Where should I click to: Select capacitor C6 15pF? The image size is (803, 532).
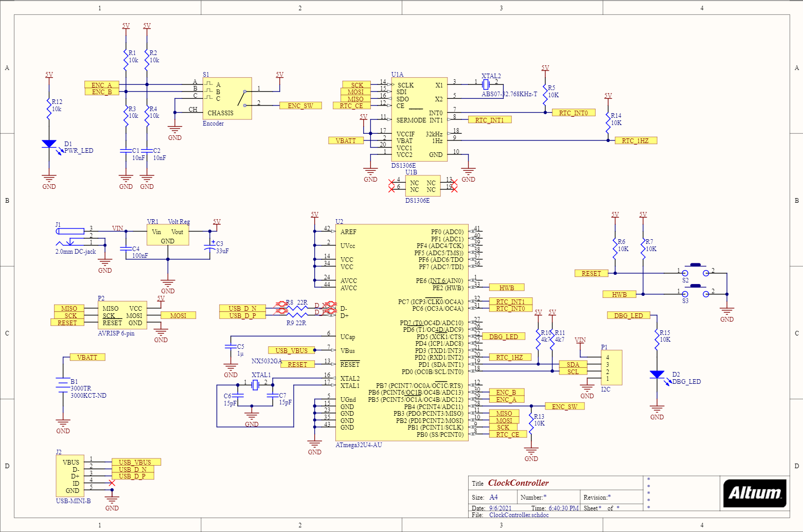pos(238,396)
